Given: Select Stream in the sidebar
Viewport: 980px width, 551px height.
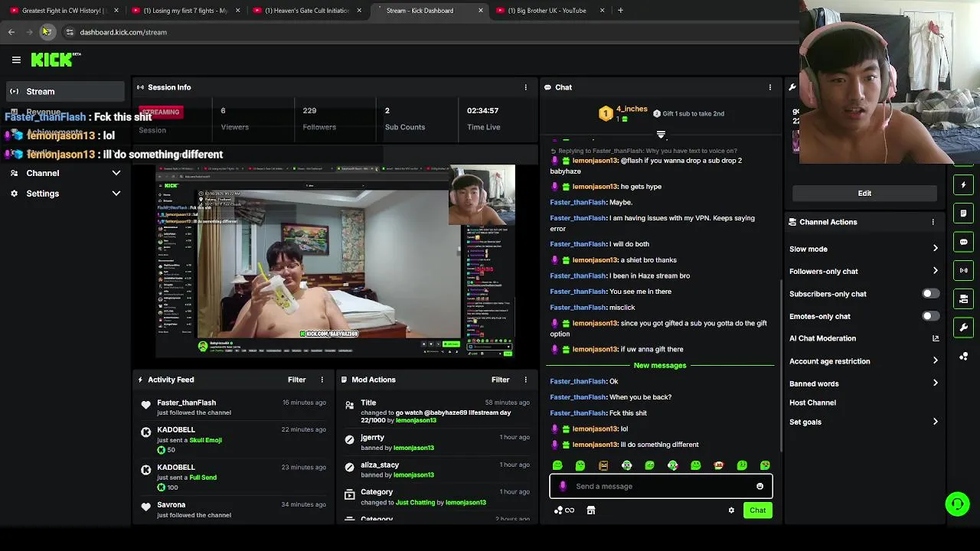Looking at the screenshot, I should pos(65,92).
